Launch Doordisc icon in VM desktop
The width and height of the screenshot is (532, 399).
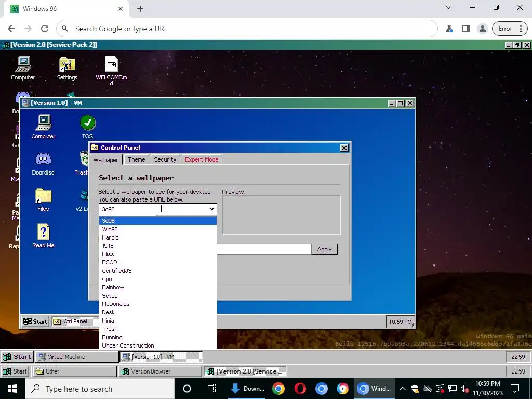point(43,164)
